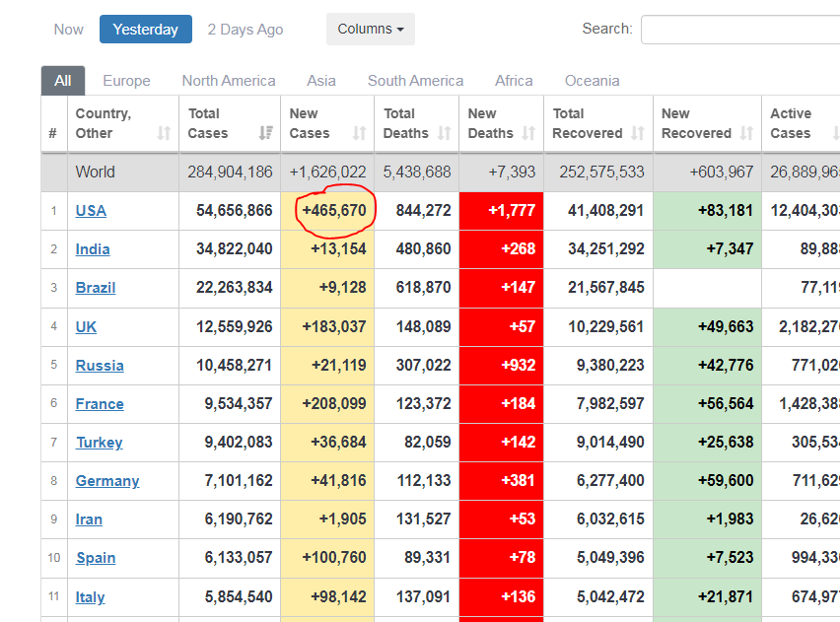Switch to the North America tab
The image size is (840, 622).
(x=229, y=81)
